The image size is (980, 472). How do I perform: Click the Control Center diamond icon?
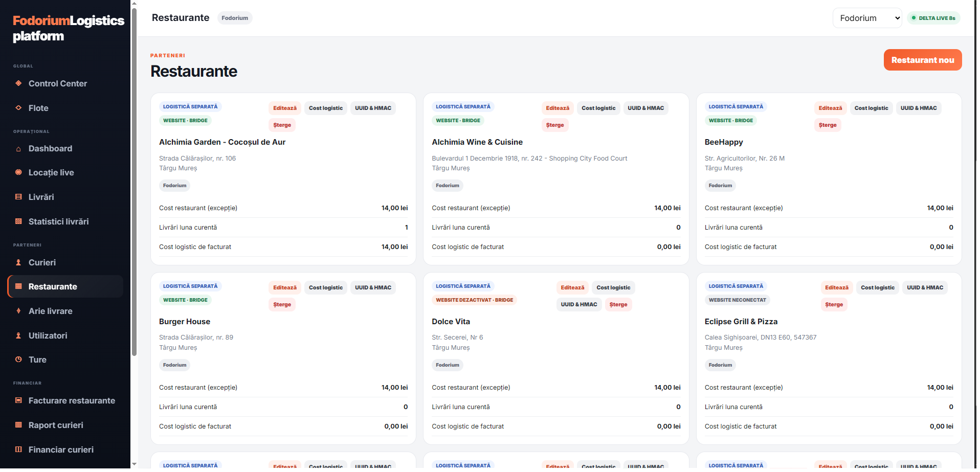click(18, 83)
